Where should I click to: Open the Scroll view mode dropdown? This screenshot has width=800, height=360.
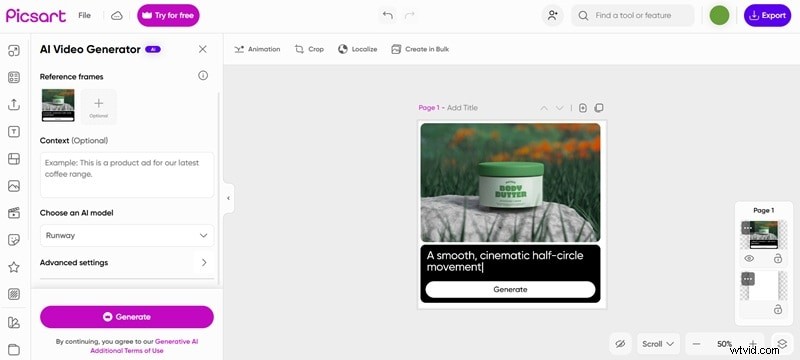coord(658,344)
